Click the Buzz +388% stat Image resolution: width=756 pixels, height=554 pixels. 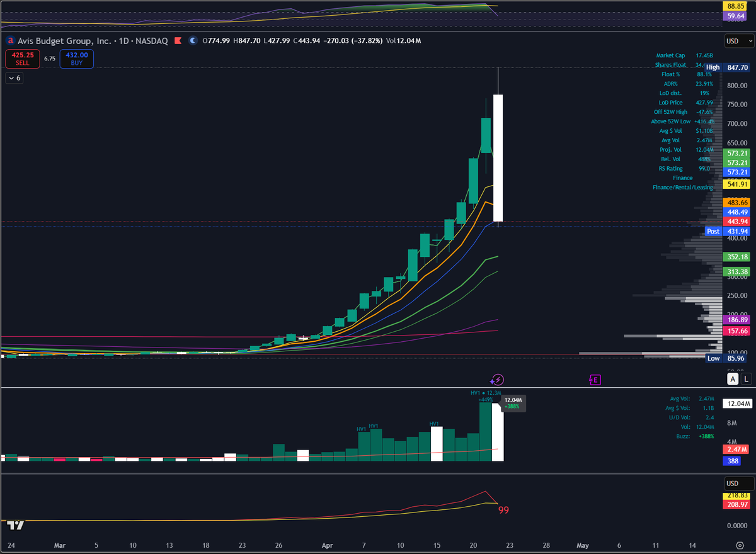coord(696,436)
